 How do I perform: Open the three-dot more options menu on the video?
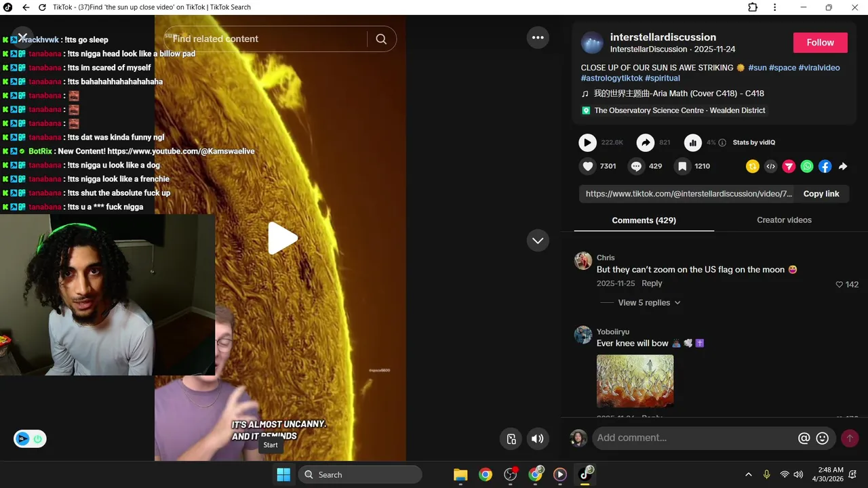pyautogui.click(x=538, y=37)
